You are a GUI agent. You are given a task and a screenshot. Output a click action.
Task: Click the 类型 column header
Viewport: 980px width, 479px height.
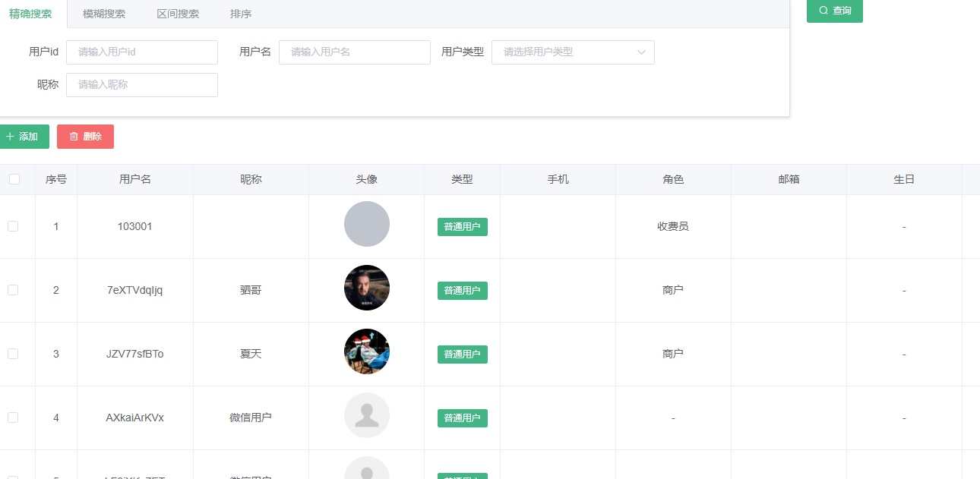point(463,180)
